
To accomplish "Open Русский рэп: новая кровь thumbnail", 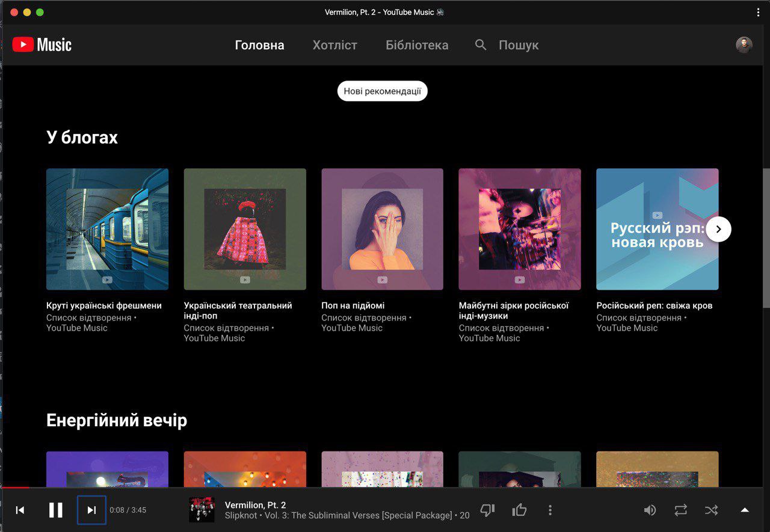I will pyautogui.click(x=658, y=229).
